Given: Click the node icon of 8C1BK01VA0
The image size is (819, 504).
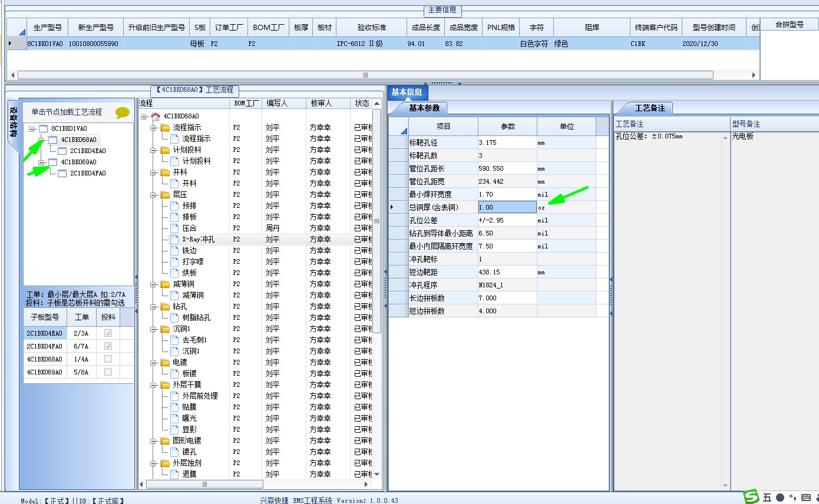Looking at the screenshot, I should pyautogui.click(x=43, y=128).
